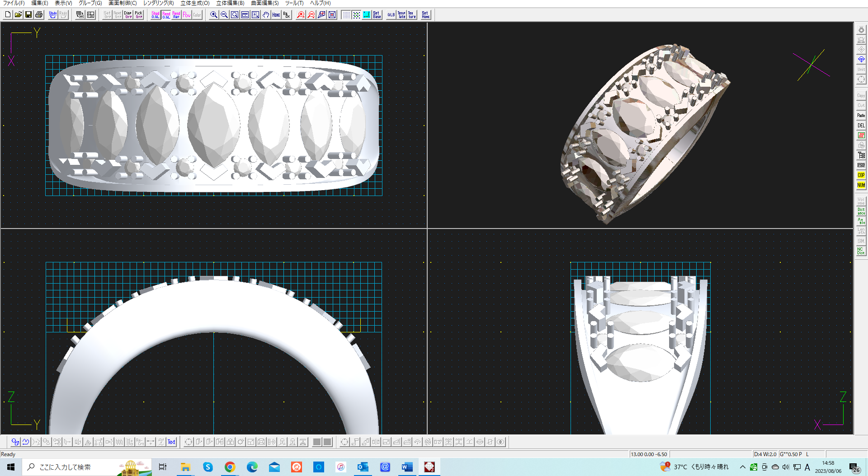Click the DEL icon in right sidebar
This screenshot has width=868, height=476.
pyautogui.click(x=860, y=125)
